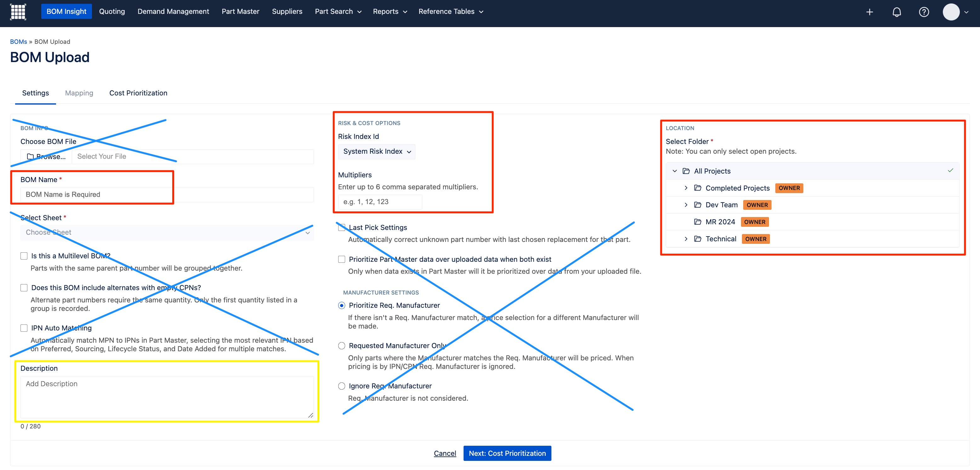The image size is (980, 470).
Task: Open the BOM Insight menu item
Action: pyautogui.click(x=66, y=11)
